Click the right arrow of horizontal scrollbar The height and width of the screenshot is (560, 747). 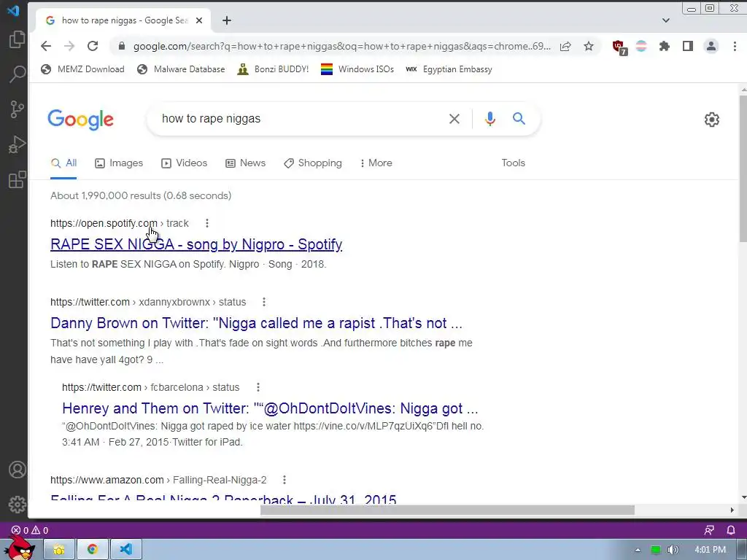pyautogui.click(x=732, y=510)
